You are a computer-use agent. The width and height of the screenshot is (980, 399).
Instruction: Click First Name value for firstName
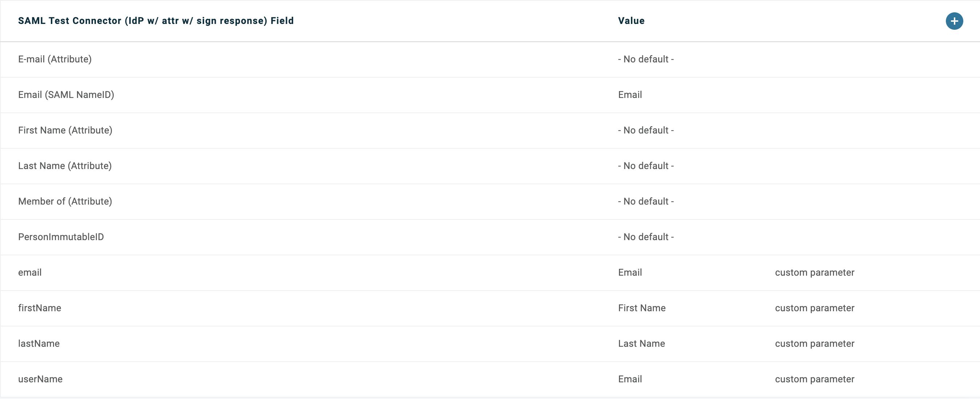point(641,308)
